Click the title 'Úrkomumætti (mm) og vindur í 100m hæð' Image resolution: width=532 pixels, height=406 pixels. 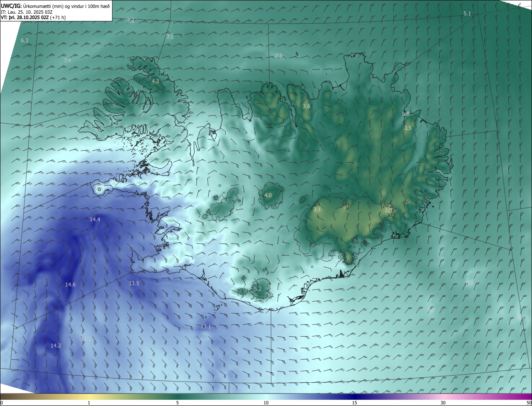click(66, 6)
